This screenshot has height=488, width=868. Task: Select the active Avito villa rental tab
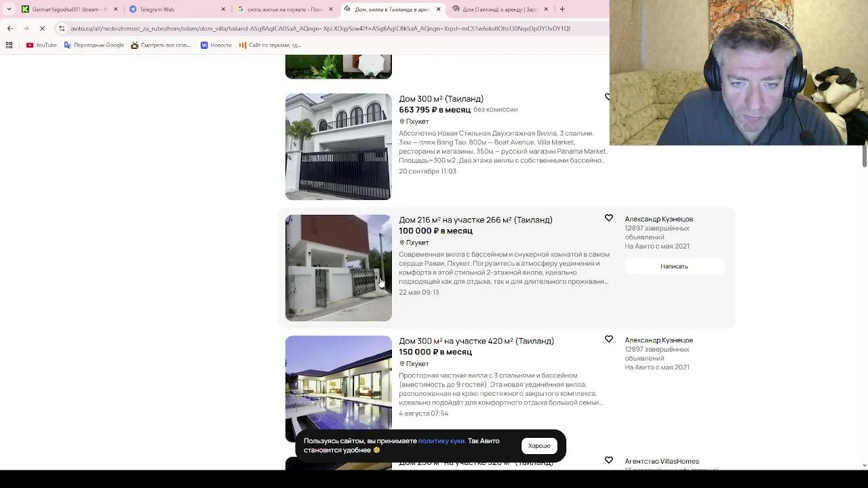[x=392, y=9]
